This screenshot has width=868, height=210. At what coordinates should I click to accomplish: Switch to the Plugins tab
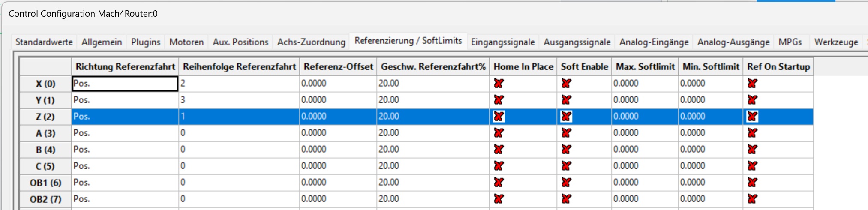click(x=146, y=42)
